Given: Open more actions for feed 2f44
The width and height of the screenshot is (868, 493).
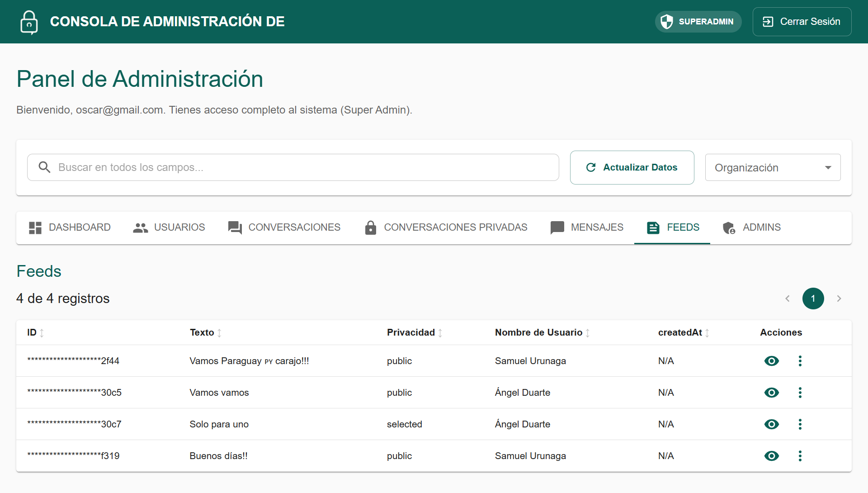Looking at the screenshot, I should click(x=800, y=361).
